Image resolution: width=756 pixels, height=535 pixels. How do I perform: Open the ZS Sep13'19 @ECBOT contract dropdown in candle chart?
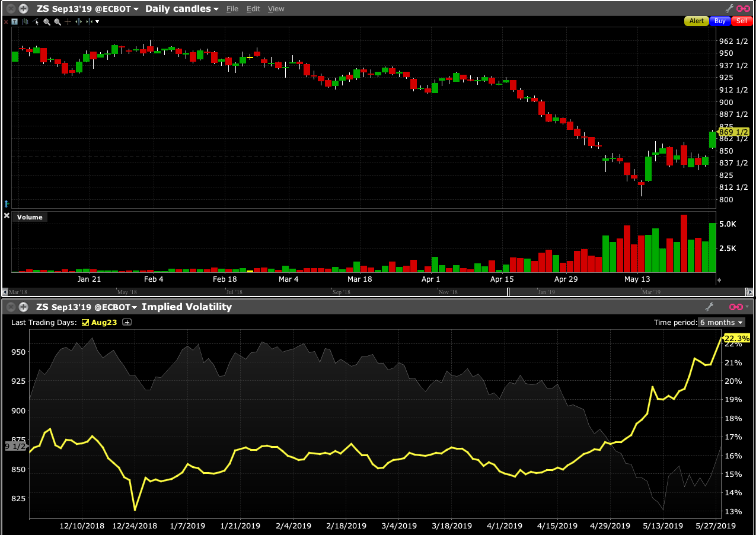(88, 9)
